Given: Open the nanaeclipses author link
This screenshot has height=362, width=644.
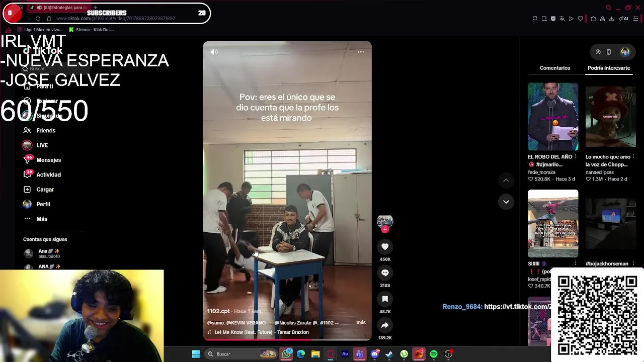Looking at the screenshot, I should [600, 172].
